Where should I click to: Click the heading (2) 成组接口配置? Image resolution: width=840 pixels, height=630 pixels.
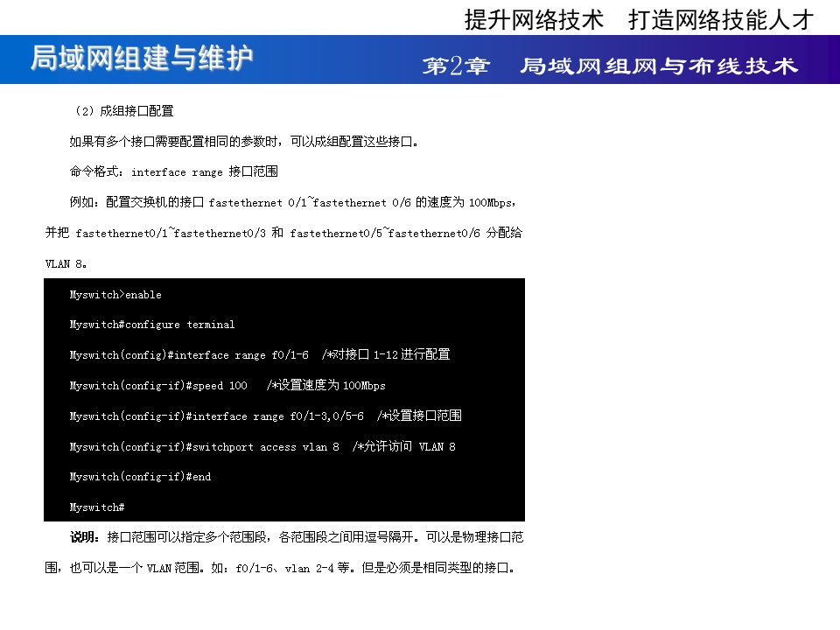coord(123,111)
